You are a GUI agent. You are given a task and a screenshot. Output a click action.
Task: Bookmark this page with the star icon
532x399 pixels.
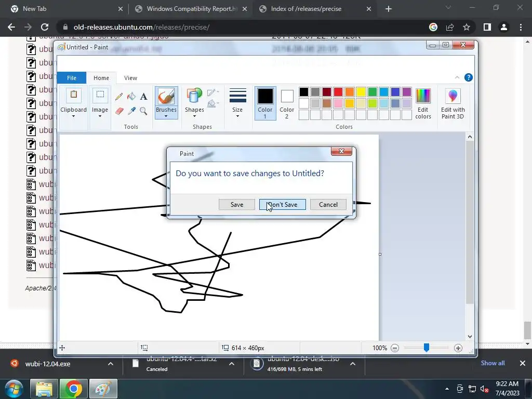click(x=467, y=27)
